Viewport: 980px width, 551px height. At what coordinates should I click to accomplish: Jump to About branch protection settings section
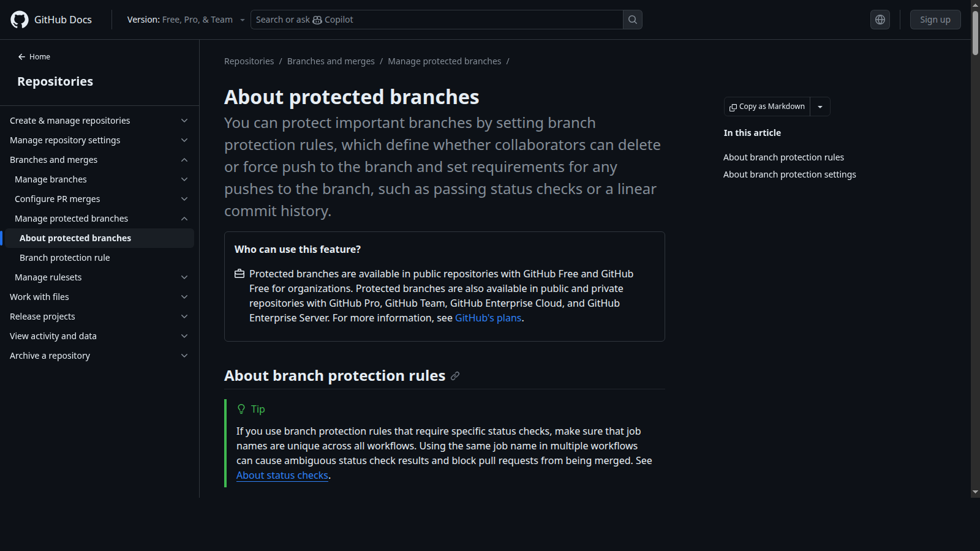[x=790, y=174]
